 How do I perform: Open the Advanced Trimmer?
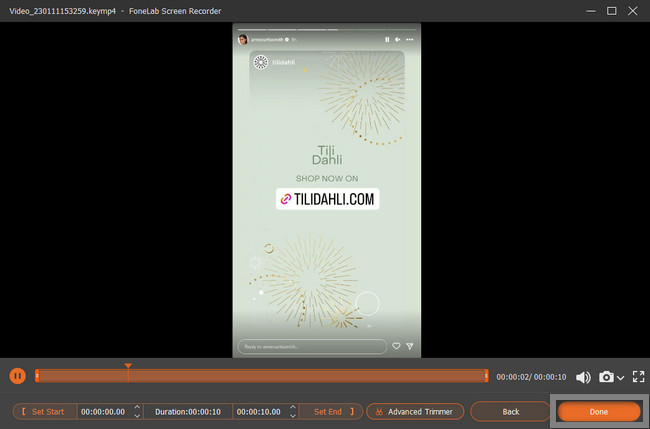(x=415, y=412)
